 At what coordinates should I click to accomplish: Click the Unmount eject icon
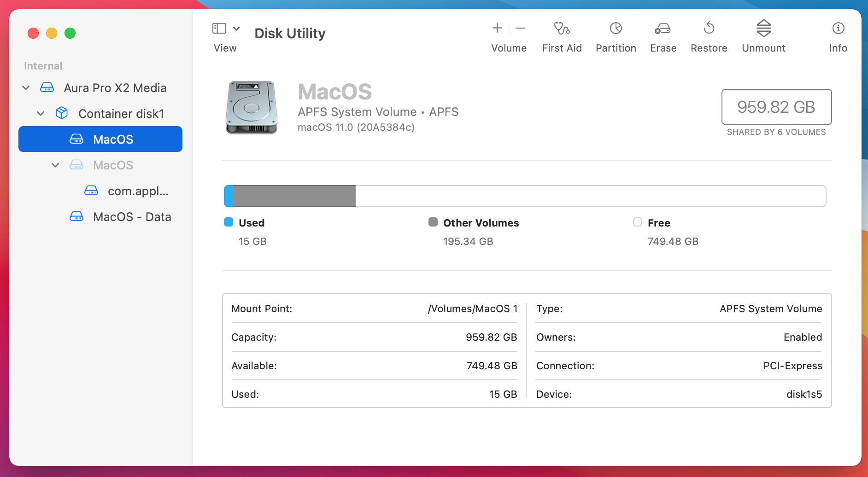(x=764, y=28)
